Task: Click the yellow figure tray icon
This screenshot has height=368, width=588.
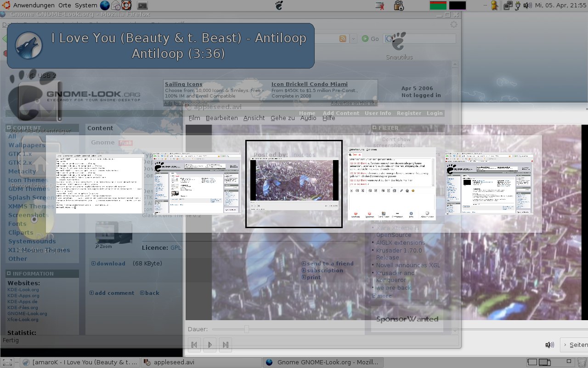Action: point(494,6)
